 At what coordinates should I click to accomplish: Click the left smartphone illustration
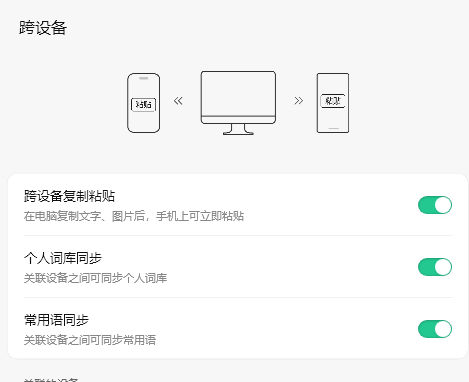pyautogui.click(x=144, y=103)
